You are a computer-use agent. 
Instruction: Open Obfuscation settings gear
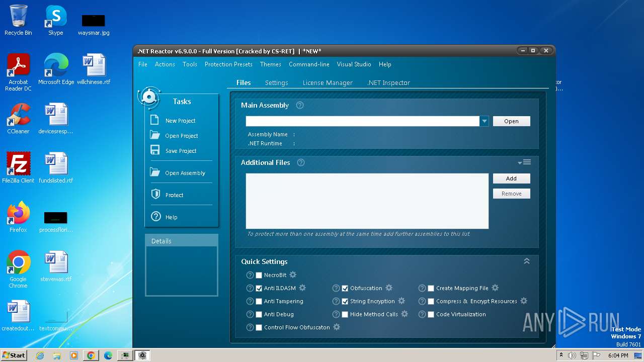coord(389,288)
